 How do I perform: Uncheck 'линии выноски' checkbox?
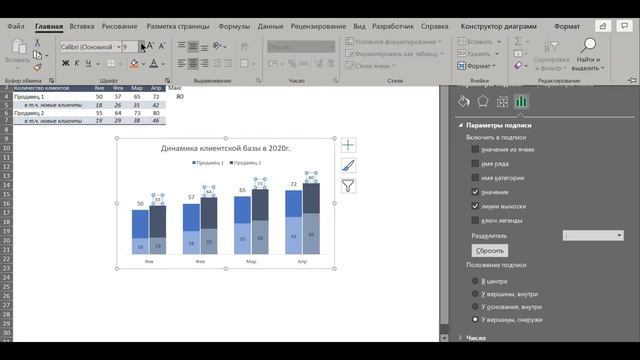click(475, 206)
